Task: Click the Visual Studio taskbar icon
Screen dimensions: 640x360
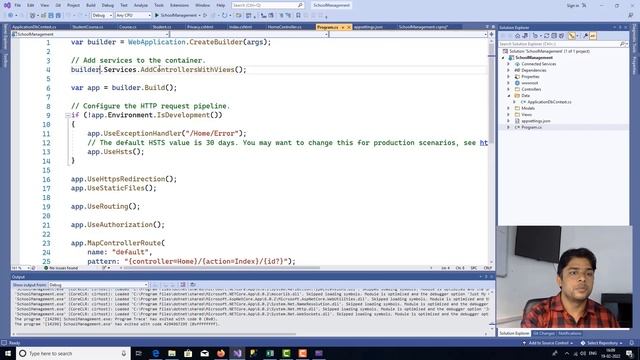Action: [x=237, y=353]
